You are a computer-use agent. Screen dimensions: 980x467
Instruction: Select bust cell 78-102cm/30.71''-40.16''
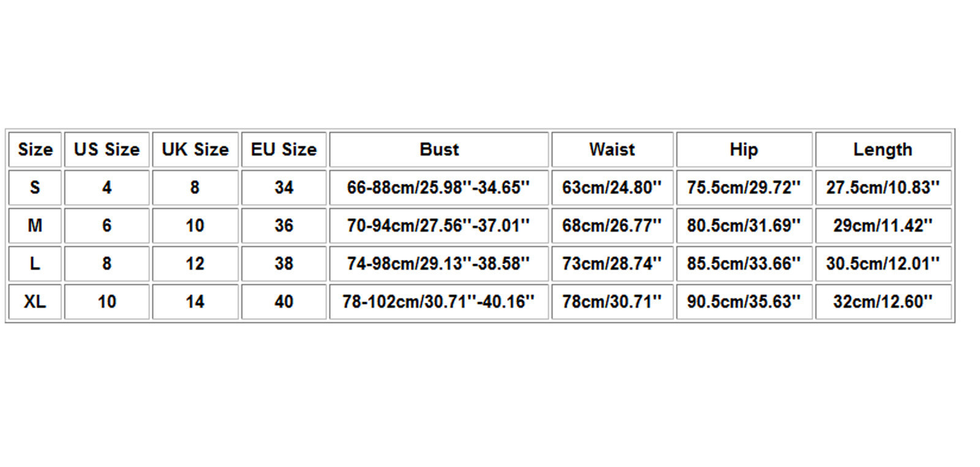(x=439, y=302)
